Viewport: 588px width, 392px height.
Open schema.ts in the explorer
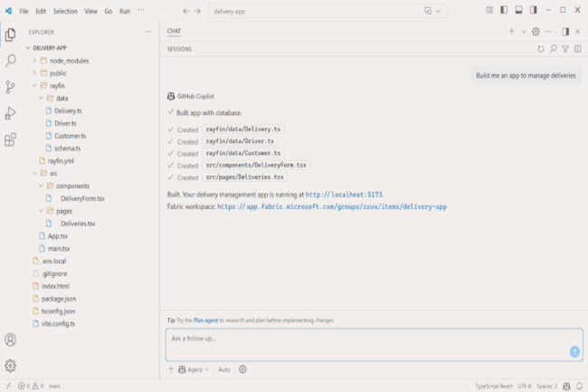[67, 148]
